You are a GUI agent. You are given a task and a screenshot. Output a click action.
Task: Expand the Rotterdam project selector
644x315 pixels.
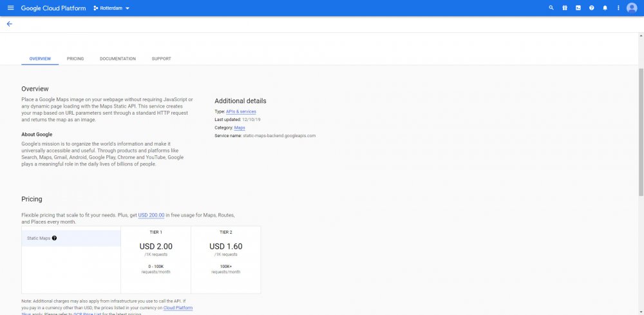pyautogui.click(x=111, y=8)
